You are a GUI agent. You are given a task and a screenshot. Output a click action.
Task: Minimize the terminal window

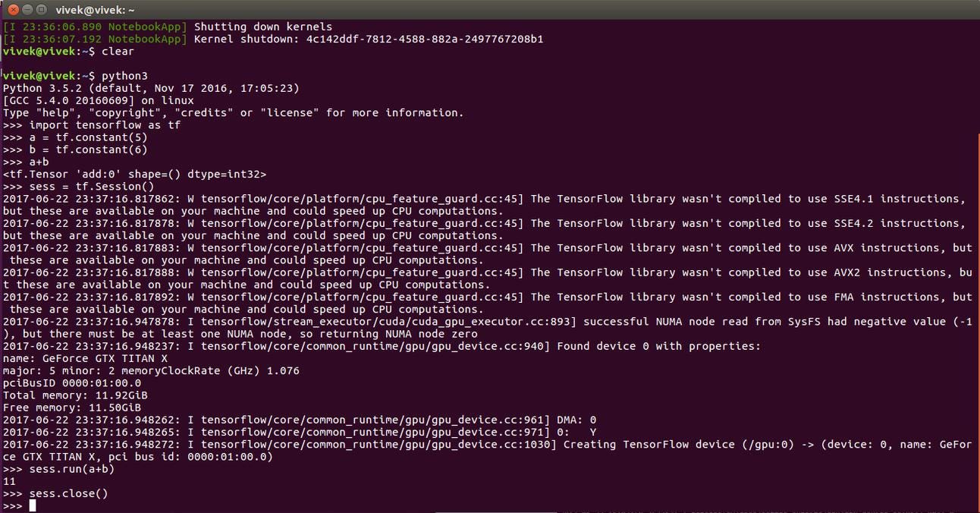(x=26, y=9)
